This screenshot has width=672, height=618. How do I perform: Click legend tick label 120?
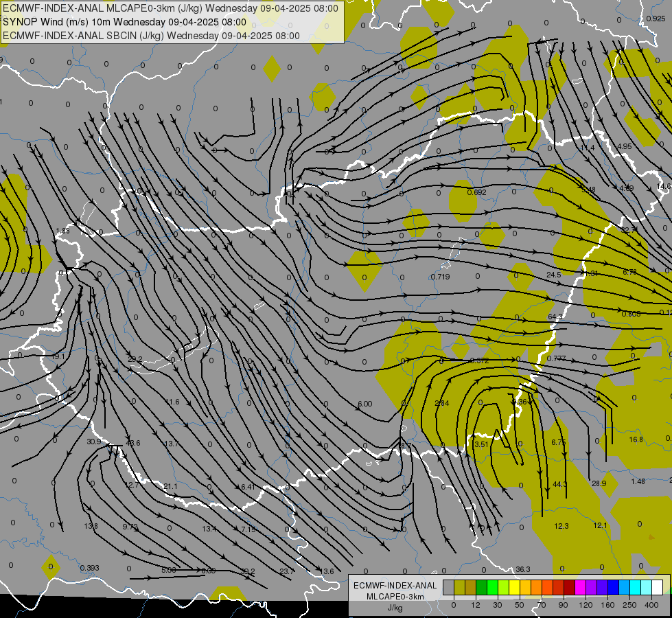pyautogui.click(x=586, y=605)
